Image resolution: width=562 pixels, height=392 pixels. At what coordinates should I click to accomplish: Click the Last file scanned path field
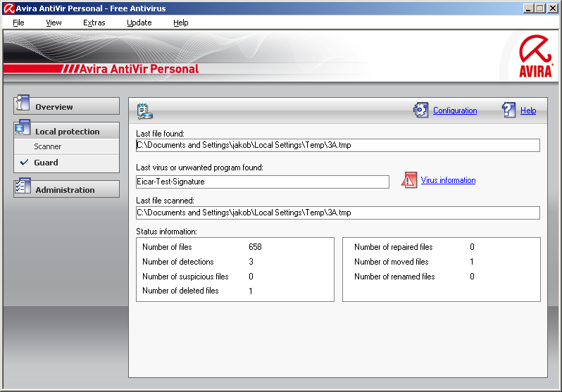point(337,213)
